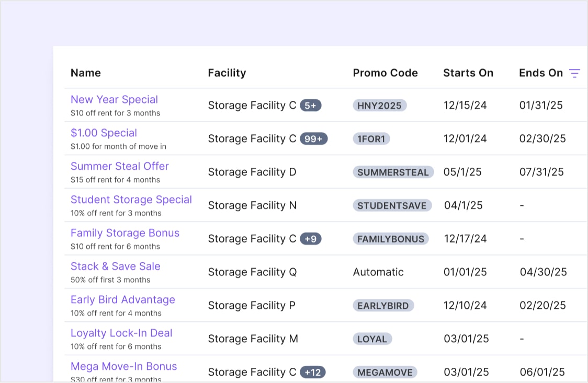Image resolution: width=588 pixels, height=383 pixels.
Task: Open the Mega Move-In Bonus link
Action: (124, 366)
